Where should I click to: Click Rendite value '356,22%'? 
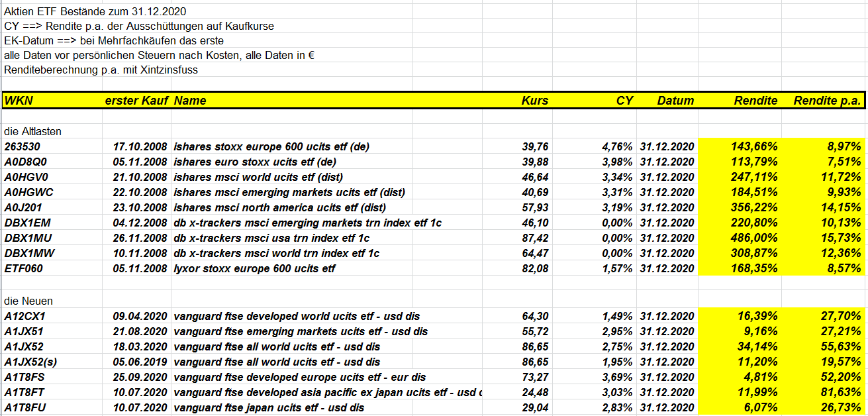754,207
